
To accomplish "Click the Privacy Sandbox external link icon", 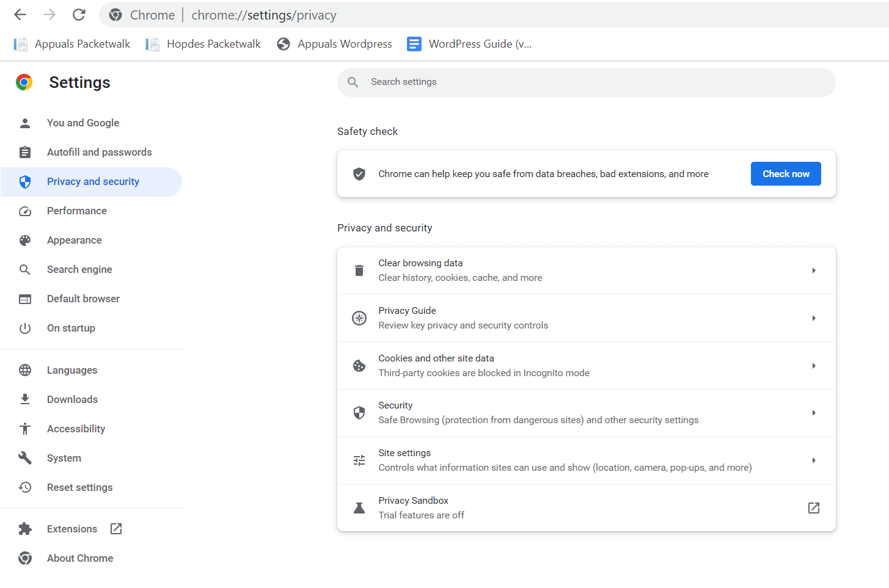I will pos(814,508).
